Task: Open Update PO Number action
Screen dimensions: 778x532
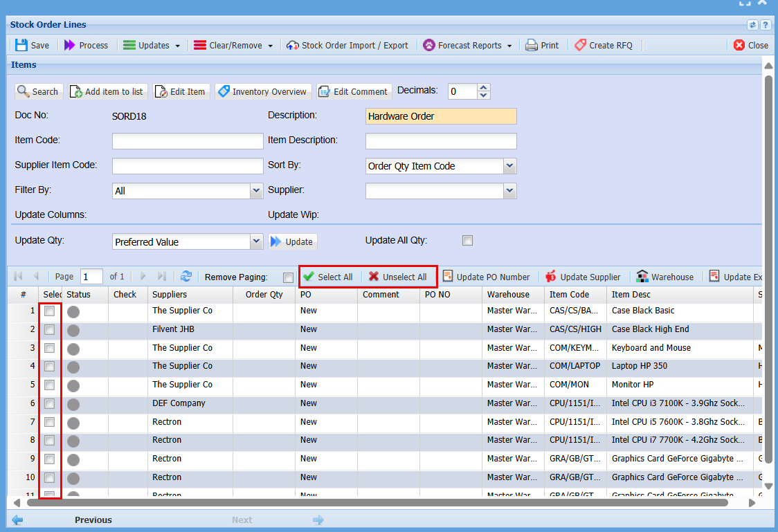Action: click(x=486, y=277)
